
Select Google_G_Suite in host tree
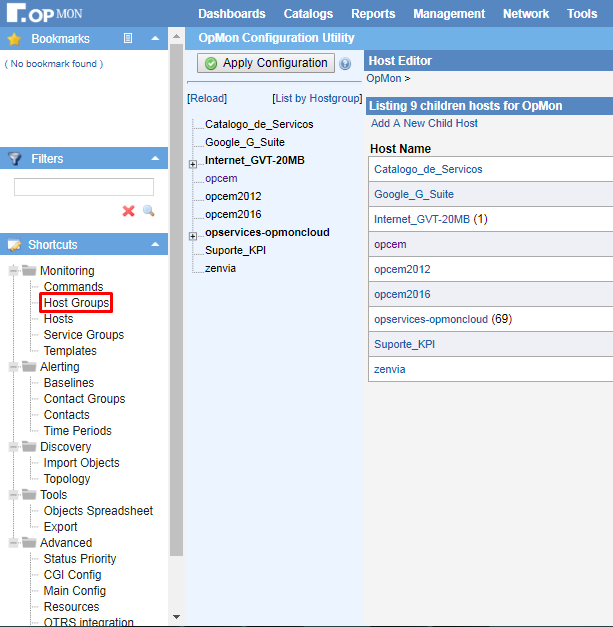[245, 142]
